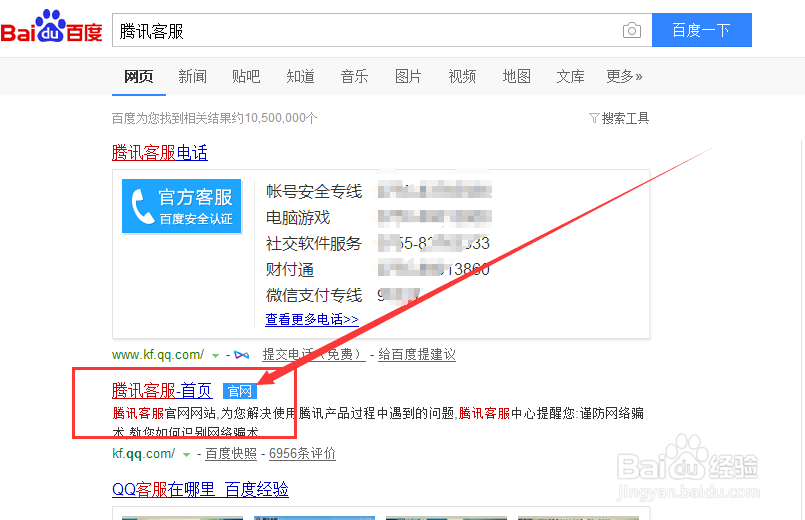Click the Baidu logo
Image resolution: width=805 pixels, height=520 pixels.
51,27
